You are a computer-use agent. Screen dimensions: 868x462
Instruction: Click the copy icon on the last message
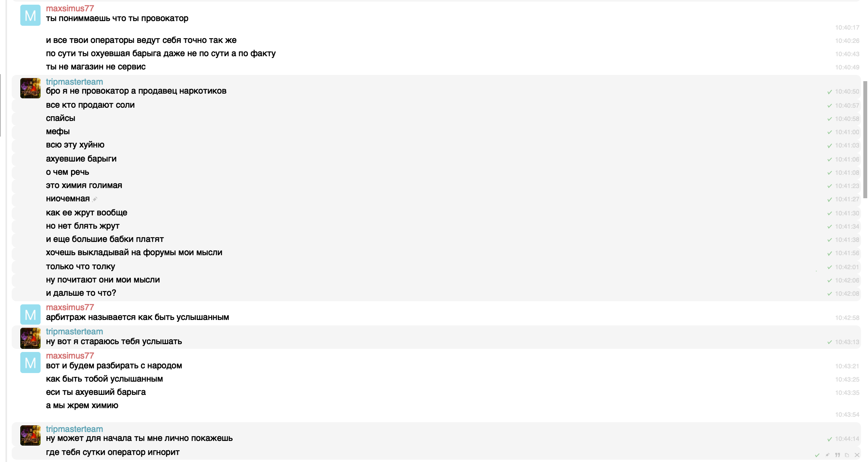[x=847, y=455]
